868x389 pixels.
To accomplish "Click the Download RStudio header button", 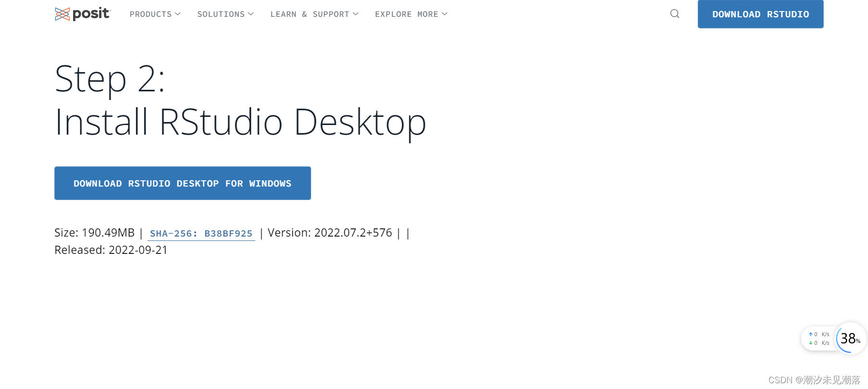I will click(760, 14).
